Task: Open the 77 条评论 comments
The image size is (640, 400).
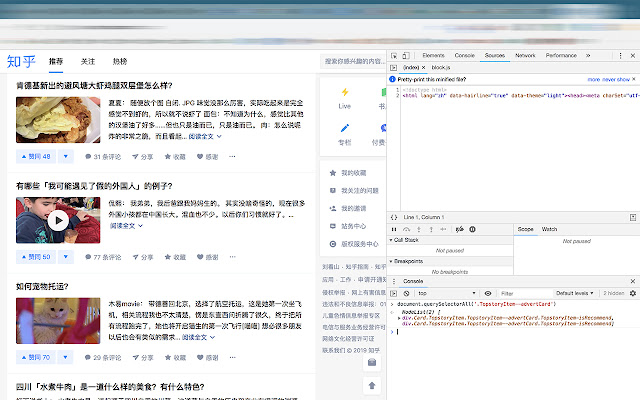Action: [x=103, y=257]
